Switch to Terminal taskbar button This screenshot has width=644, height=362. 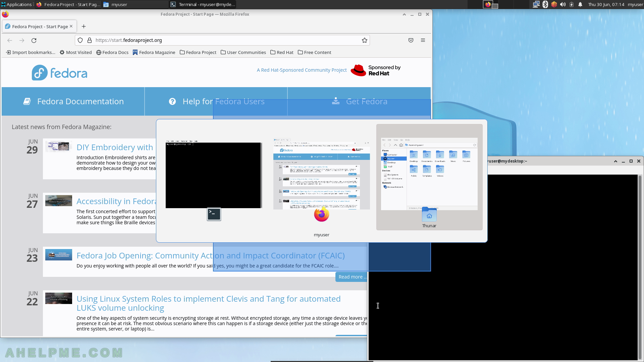click(x=203, y=4)
